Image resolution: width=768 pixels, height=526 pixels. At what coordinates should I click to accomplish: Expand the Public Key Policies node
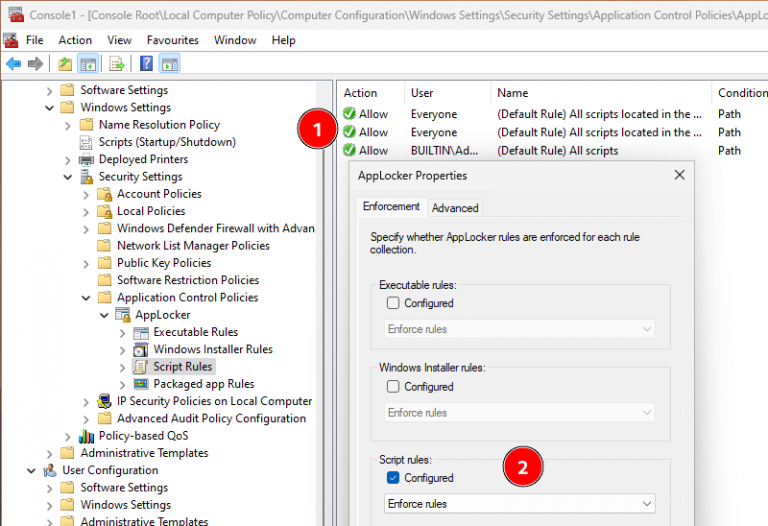86,263
